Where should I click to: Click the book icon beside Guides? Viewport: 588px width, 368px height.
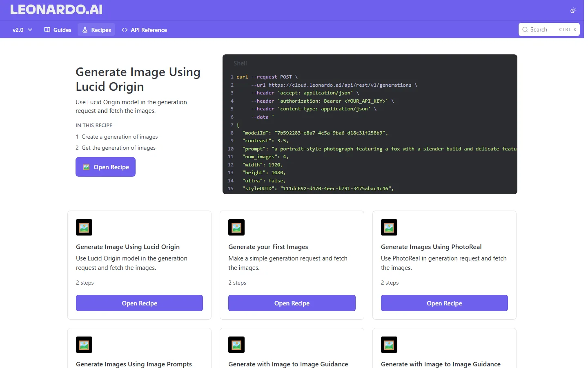click(47, 30)
